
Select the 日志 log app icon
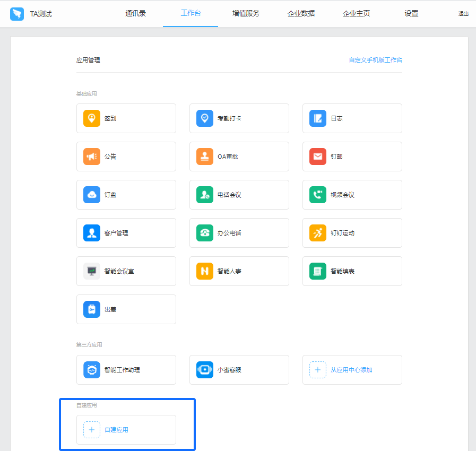[318, 118]
